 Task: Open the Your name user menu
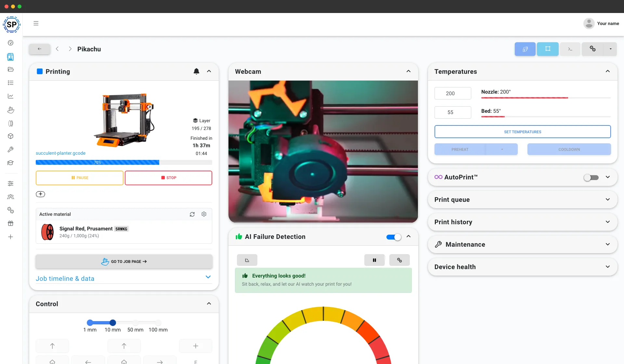[601, 23]
